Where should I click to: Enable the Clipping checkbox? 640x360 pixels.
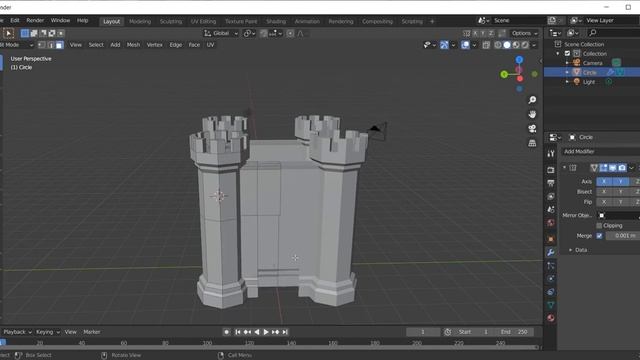point(599,225)
